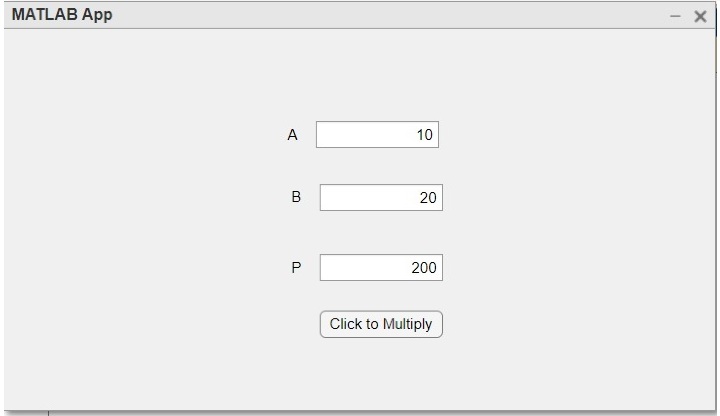Hit the dash icon in title bar

(676, 16)
